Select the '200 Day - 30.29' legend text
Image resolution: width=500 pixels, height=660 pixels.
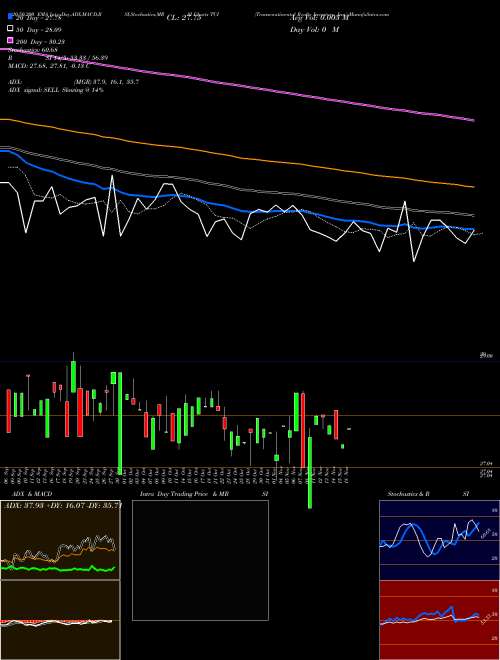point(41,42)
